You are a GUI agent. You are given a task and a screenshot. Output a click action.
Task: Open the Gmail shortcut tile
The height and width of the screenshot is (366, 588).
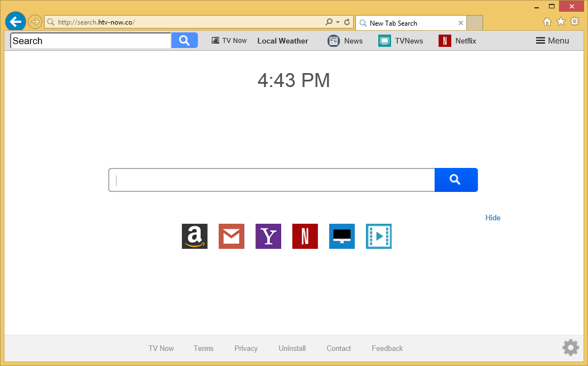tap(232, 236)
